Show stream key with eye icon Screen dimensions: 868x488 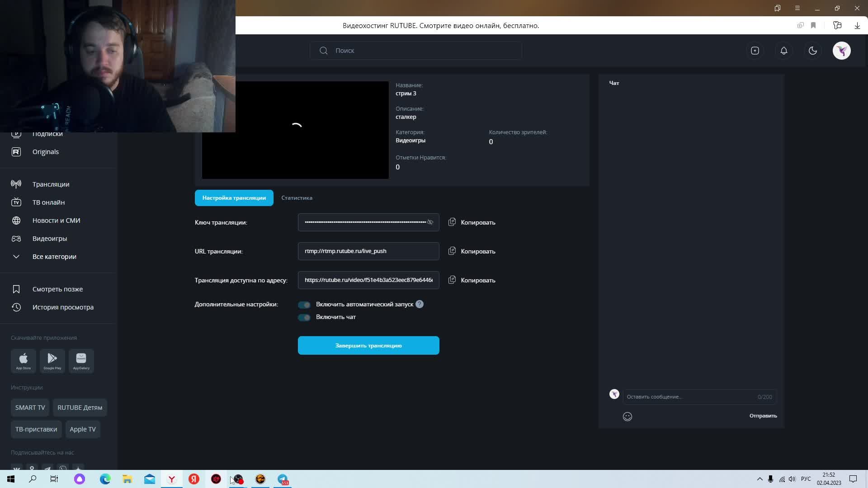pos(430,222)
